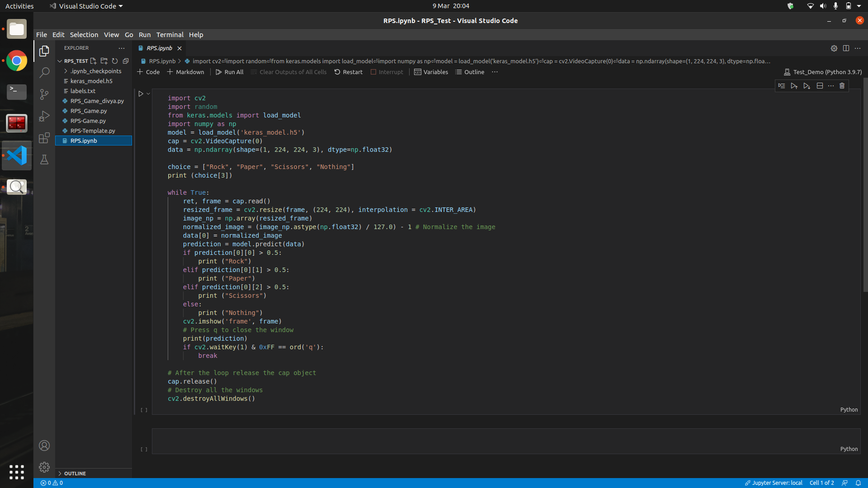The width and height of the screenshot is (868, 488).
Task: Collapse the RPS_TEST folder in Explorer
Action: coord(60,61)
